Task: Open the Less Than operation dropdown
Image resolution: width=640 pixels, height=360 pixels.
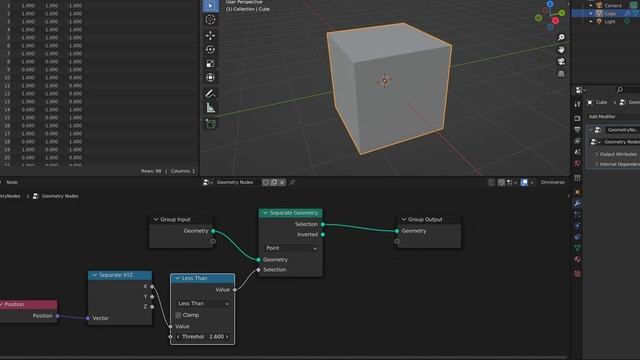Action: tap(203, 304)
